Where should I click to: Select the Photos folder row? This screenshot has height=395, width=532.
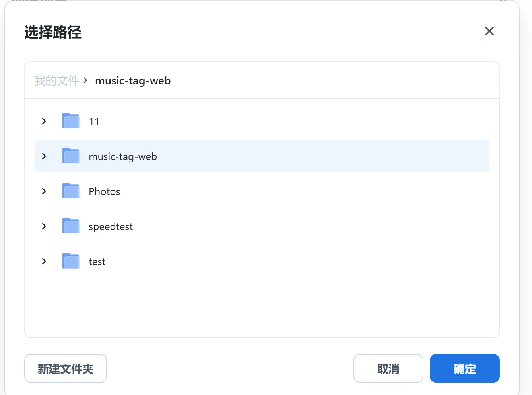click(x=262, y=191)
